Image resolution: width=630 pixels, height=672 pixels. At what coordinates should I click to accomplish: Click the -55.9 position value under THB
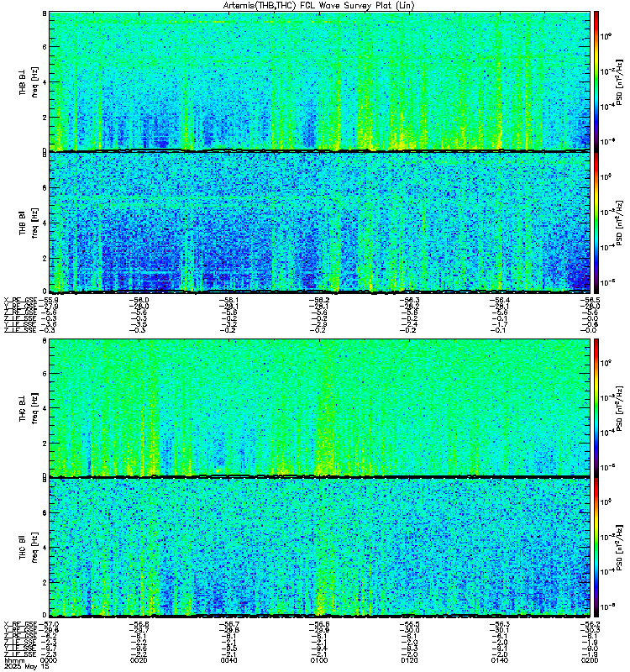(x=49, y=300)
